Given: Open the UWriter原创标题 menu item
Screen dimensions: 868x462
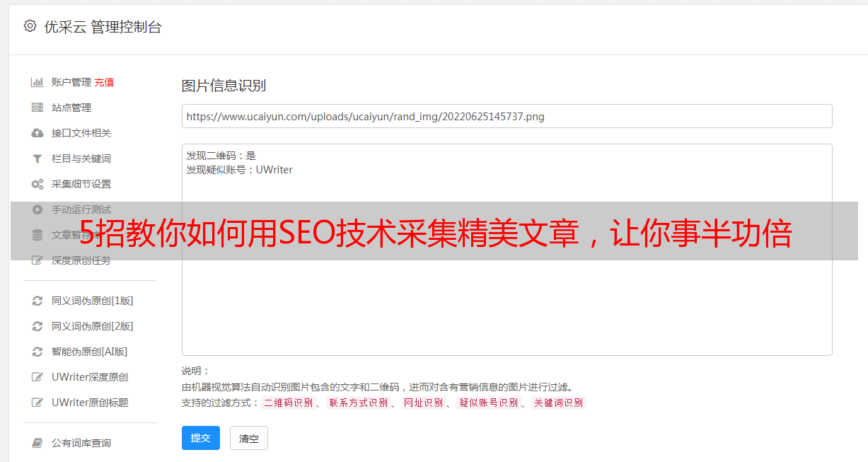Looking at the screenshot, I should coord(90,403).
